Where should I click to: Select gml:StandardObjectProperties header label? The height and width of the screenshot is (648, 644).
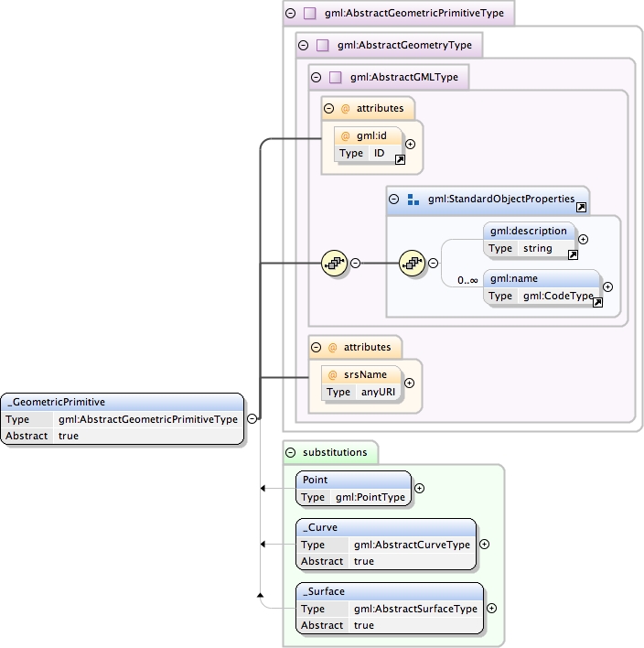click(501, 200)
